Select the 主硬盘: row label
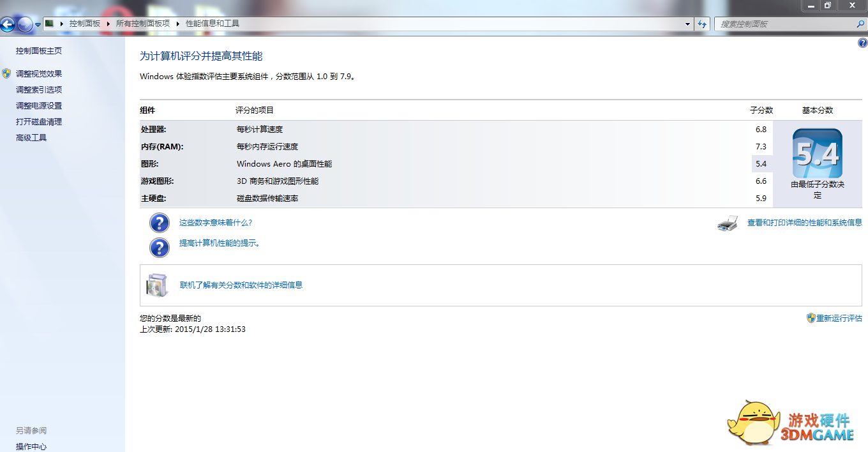 click(153, 199)
